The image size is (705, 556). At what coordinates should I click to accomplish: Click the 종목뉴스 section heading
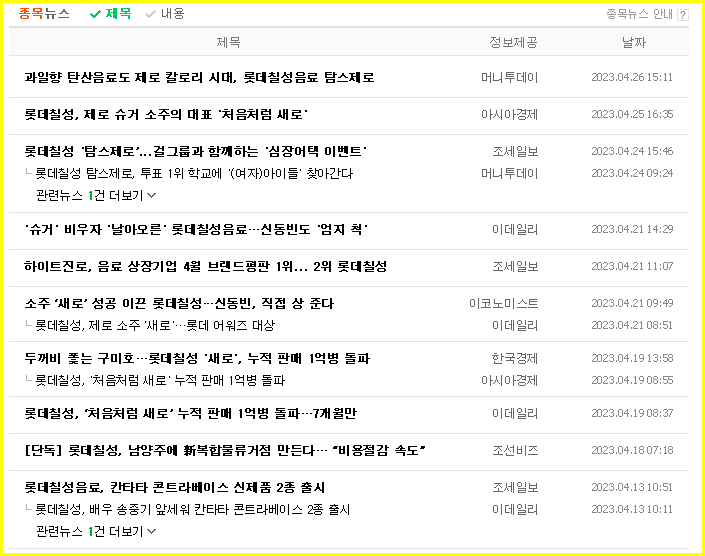point(44,13)
